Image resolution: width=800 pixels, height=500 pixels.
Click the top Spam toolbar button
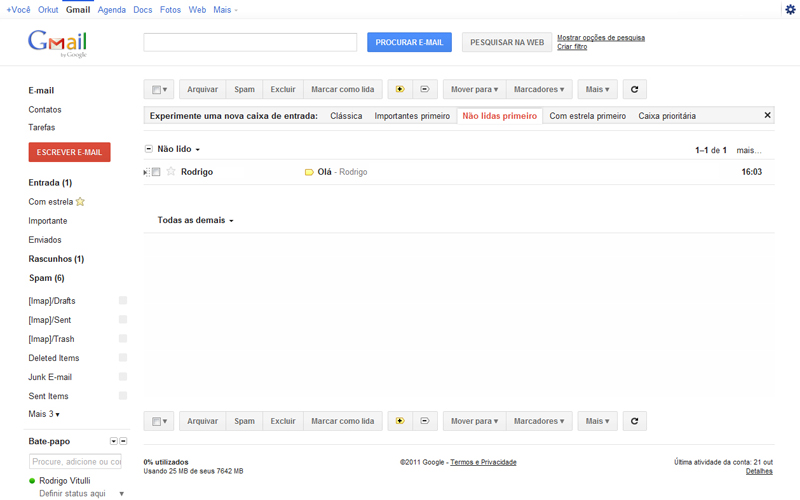[244, 89]
